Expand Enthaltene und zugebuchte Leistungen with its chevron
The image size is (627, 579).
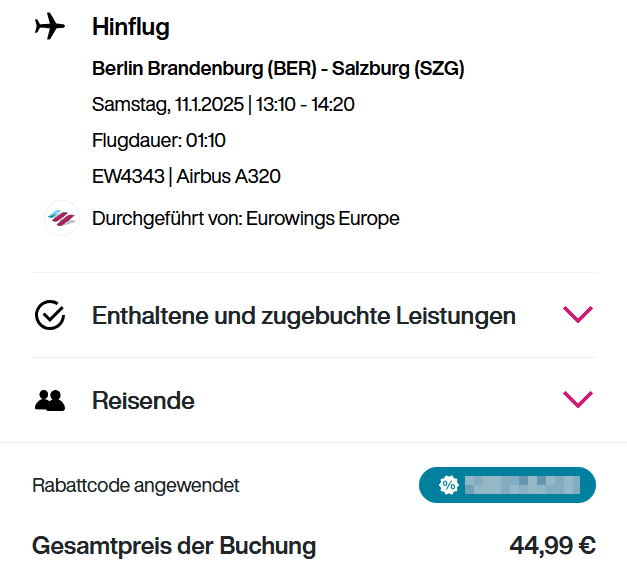578,315
